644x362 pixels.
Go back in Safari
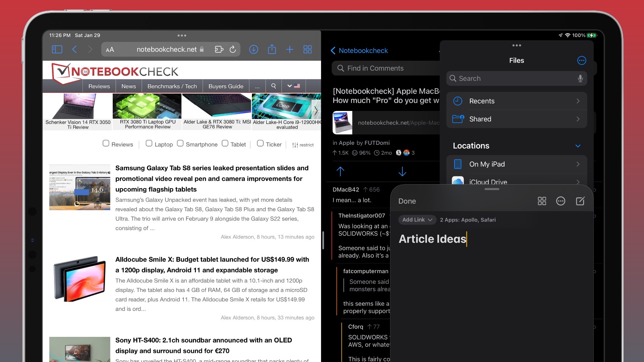coord(74,50)
